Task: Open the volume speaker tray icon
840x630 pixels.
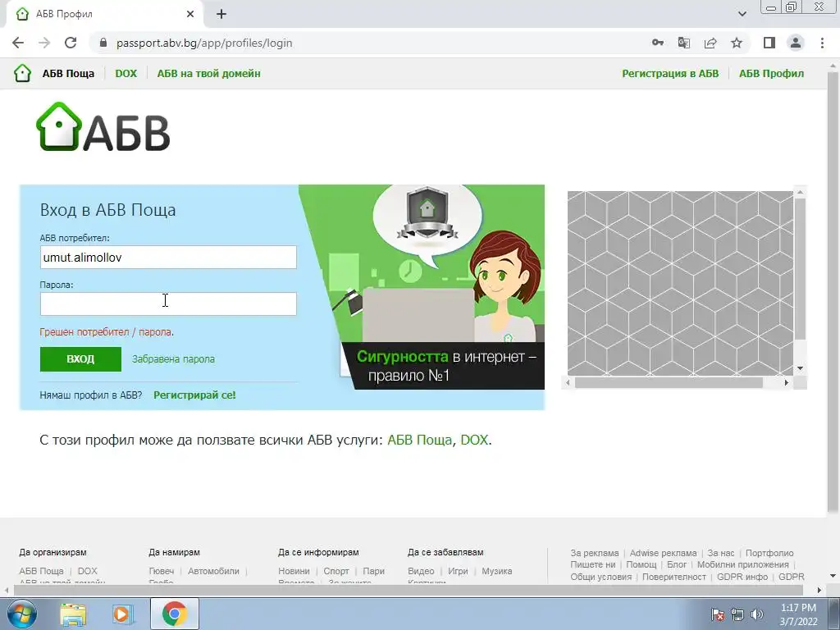Action: (x=757, y=614)
